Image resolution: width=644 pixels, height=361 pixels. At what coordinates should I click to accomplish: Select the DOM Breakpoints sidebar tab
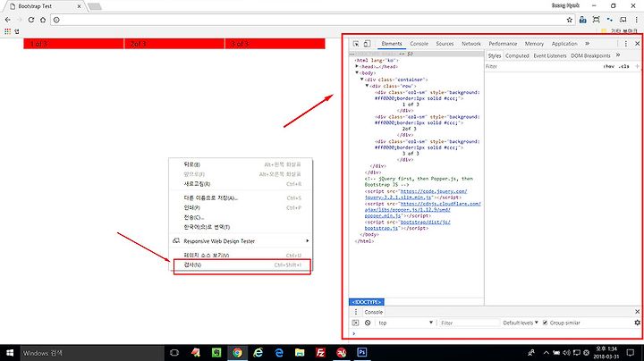click(590, 55)
